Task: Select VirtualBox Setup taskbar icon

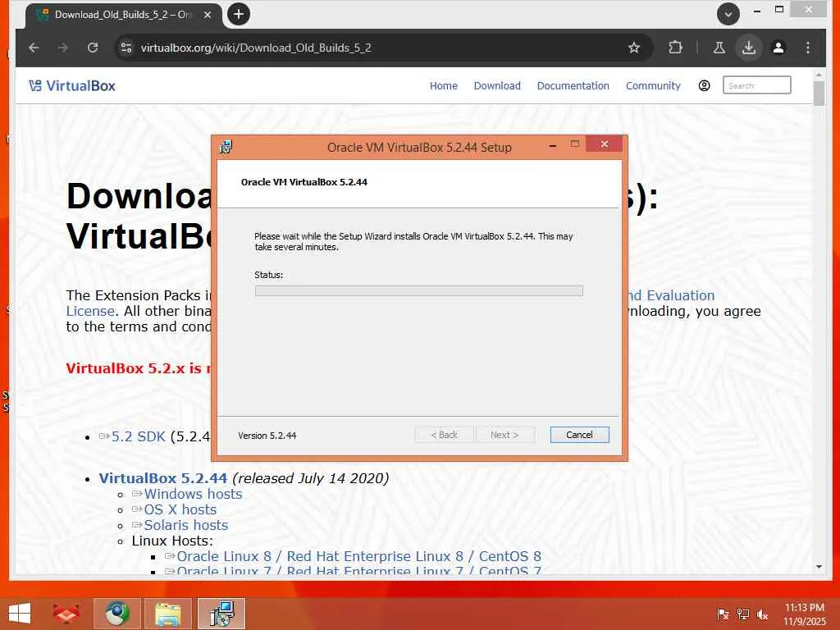Action: 221,614
